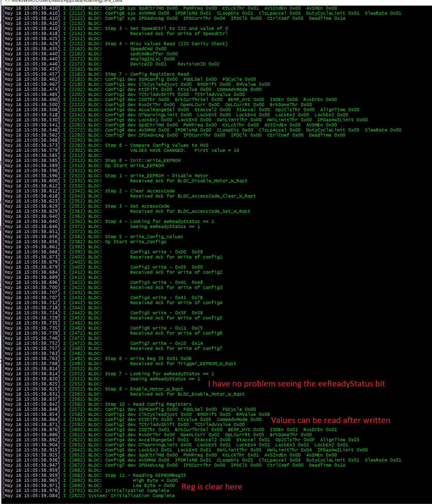Click 'Step 10 - Read Config Registers'

148,404
